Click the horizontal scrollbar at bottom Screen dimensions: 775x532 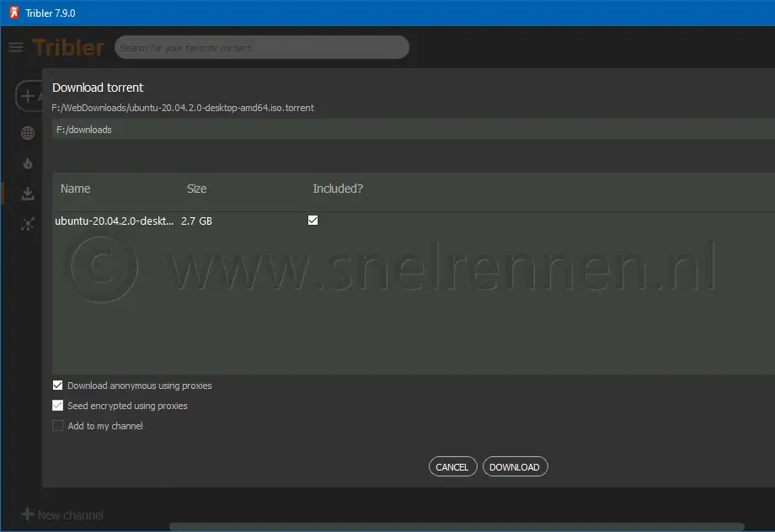(457, 527)
